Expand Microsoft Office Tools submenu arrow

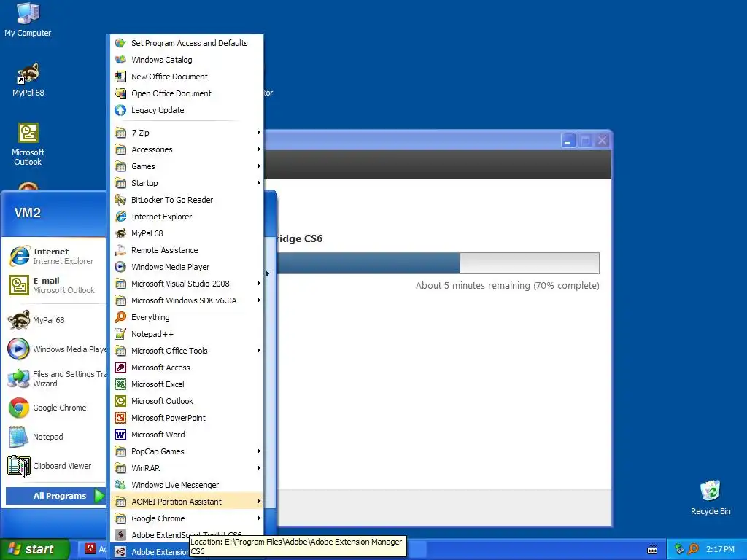tap(259, 351)
